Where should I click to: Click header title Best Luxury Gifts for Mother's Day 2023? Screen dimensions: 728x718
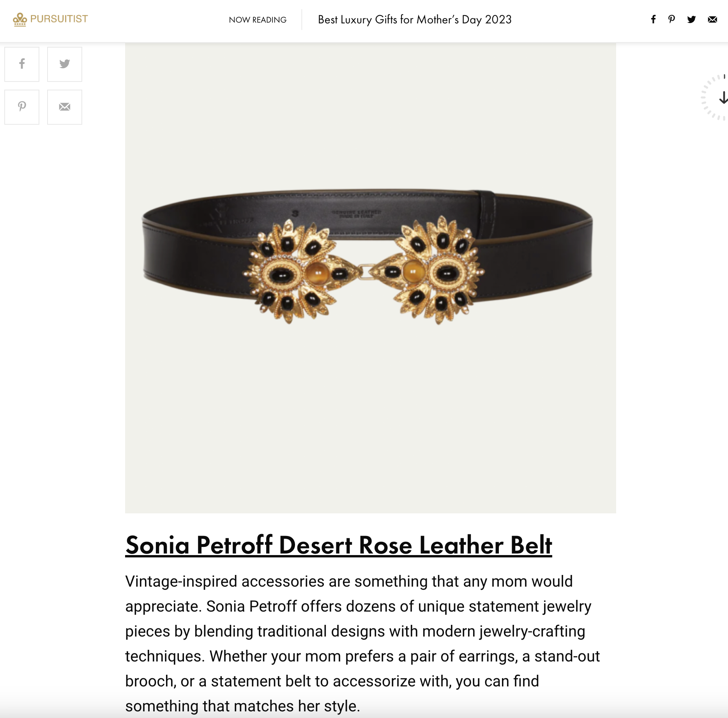(x=415, y=19)
